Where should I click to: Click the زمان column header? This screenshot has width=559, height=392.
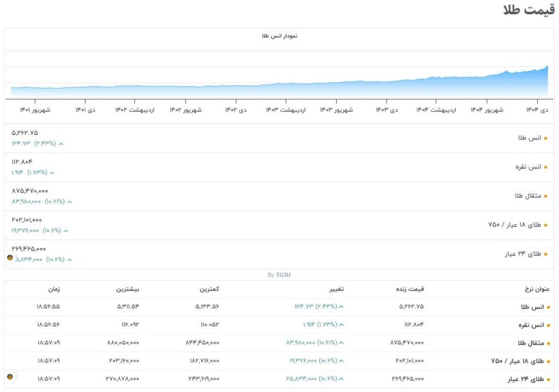pyautogui.click(x=54, y=289)
